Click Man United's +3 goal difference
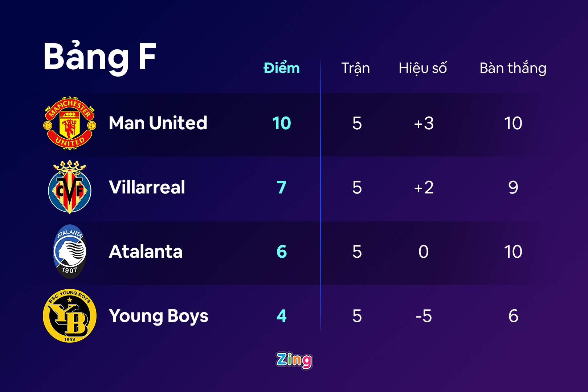The width and height of the screenshot is (588, 392). tap(424, 123)
